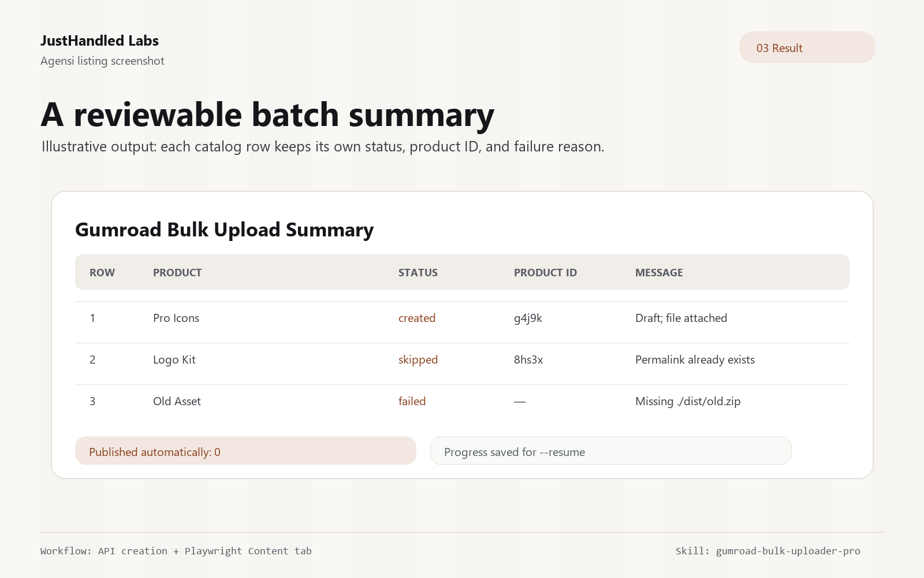
Task: Click the 'Progress saved for --resume' box
Action: (610, 451)
